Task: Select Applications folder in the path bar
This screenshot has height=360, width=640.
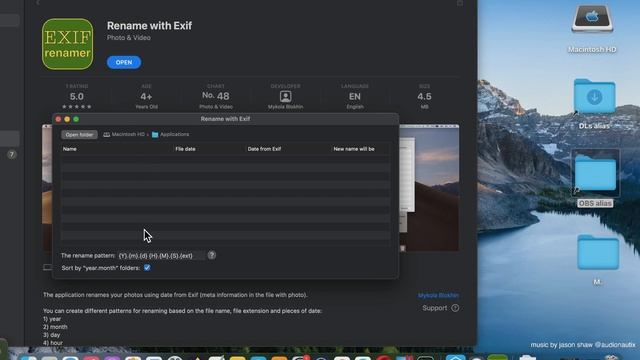Action: [170, 134]
